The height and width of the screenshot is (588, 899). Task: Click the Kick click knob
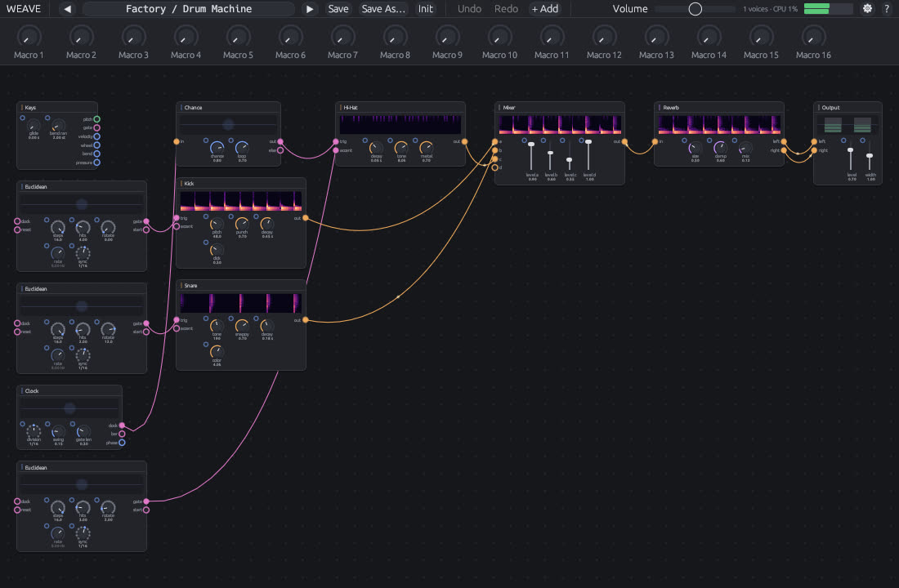point(217,250)
